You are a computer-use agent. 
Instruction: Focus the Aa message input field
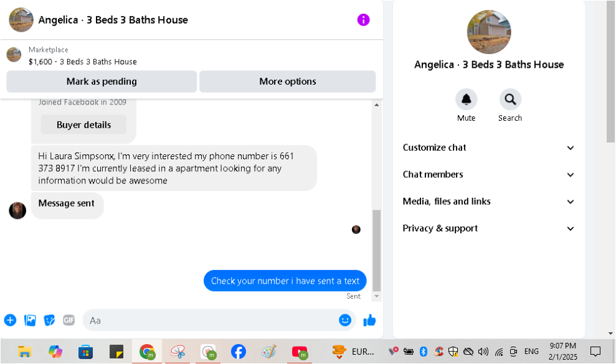[210, 320]
